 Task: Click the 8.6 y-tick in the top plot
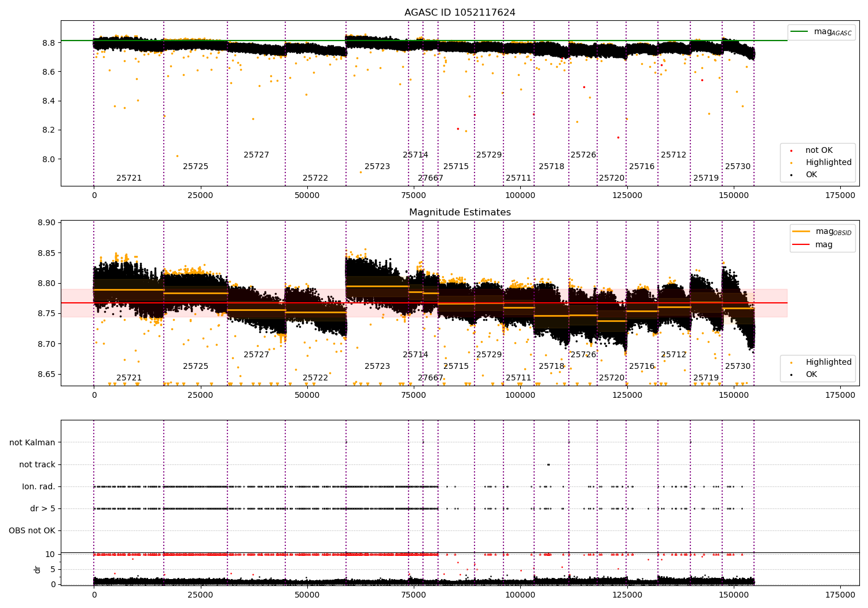[x=49, y=72]
